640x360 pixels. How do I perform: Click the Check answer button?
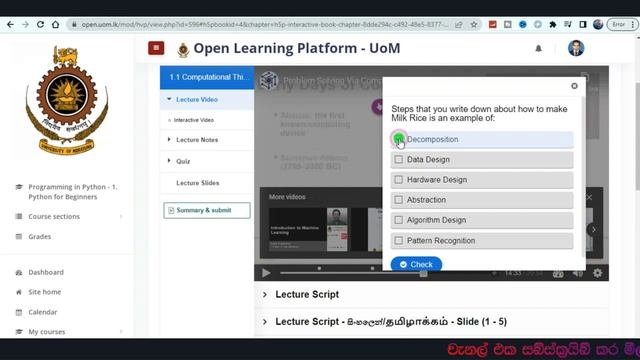[416, 264]
